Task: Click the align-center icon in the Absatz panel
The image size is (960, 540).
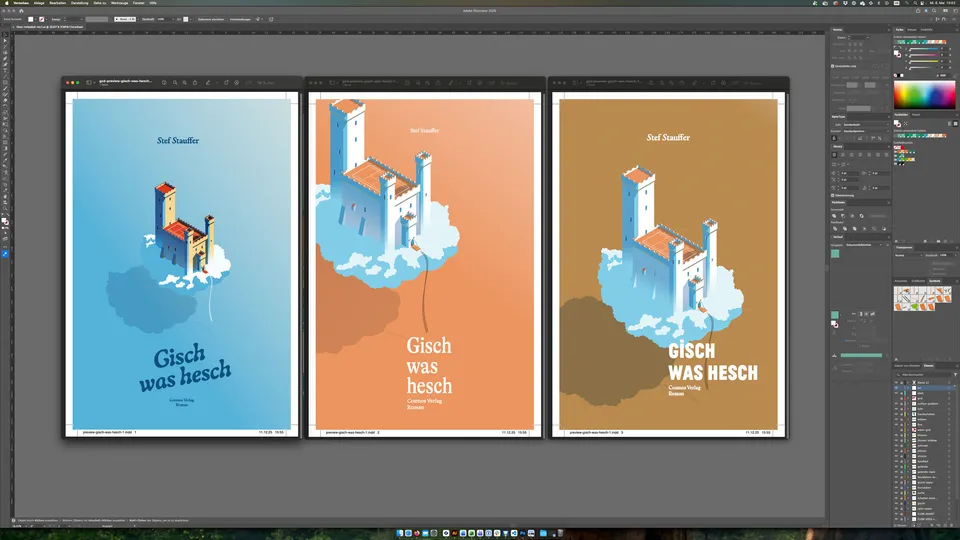Action: pos(843,155)
